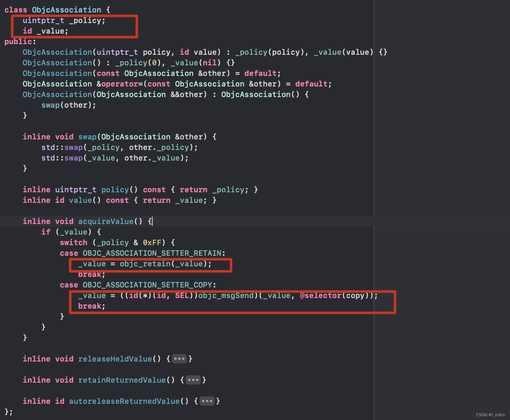This screenshot has height=420, width=510.
Task: Click retainReturnedValue function name
Action: click(122, 380)
